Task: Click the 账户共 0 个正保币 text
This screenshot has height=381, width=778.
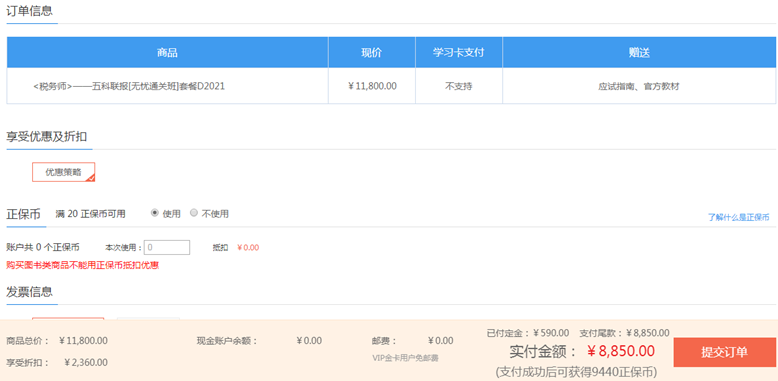Action: pyautogui.click(x=43, y=247)
